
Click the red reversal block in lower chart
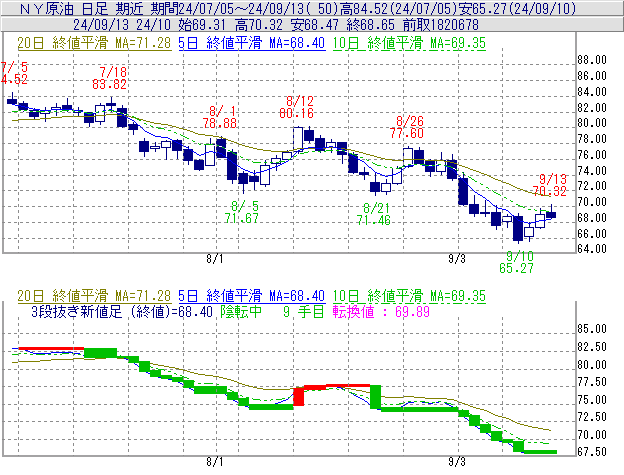[x=298, y=396]
